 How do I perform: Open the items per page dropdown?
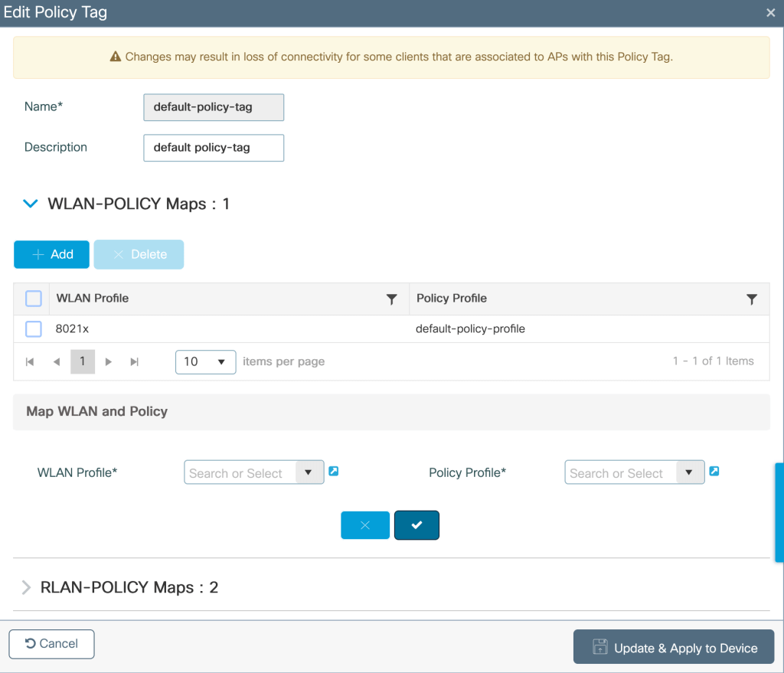[x=205, y=361]
